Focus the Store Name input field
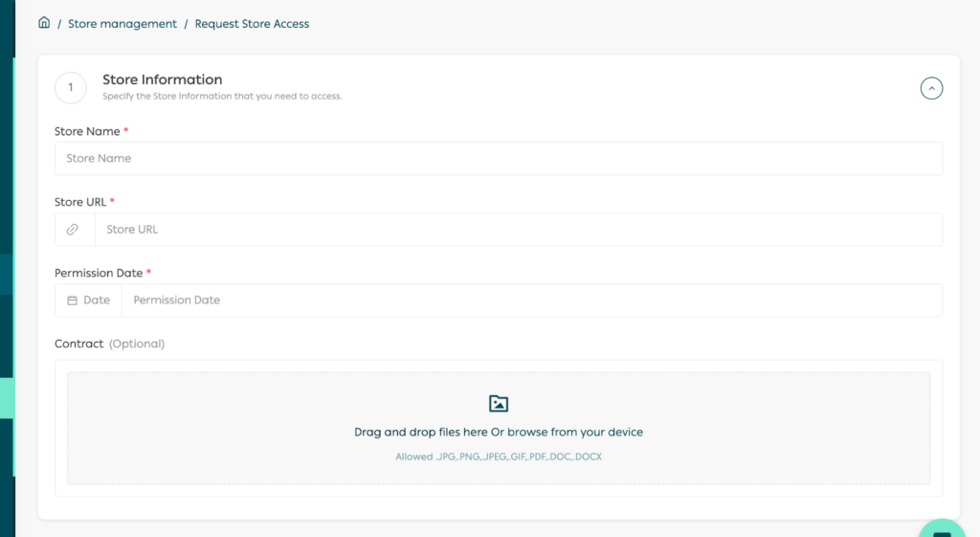 (x=498, y=158)
